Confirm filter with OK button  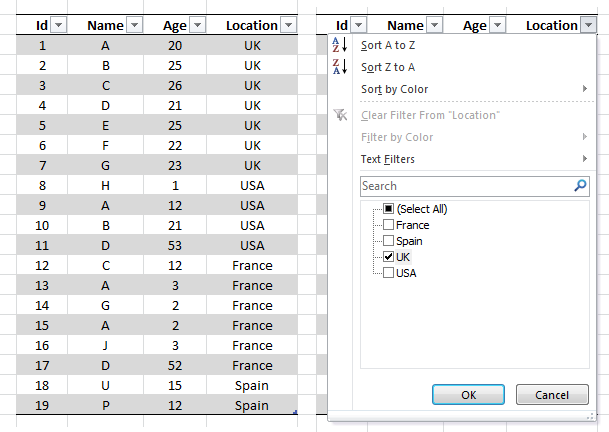(x=468, y=395)
